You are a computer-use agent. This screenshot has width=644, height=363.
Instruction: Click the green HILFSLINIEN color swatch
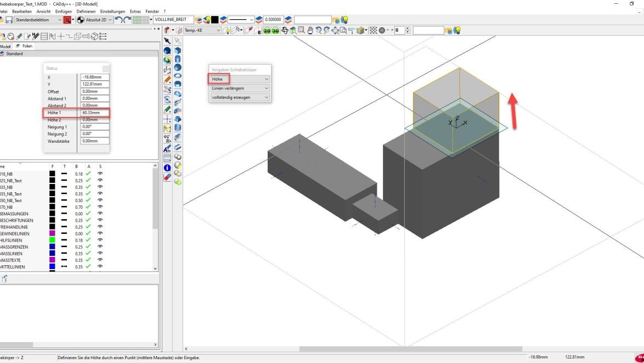pyautogui.click(x=52, y=240)
